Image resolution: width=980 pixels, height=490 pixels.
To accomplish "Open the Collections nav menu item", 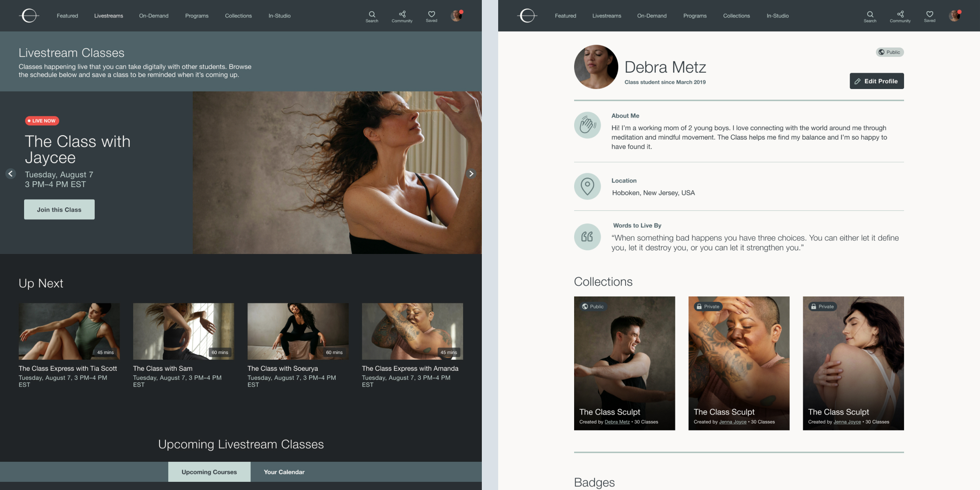I will point(238,16).
